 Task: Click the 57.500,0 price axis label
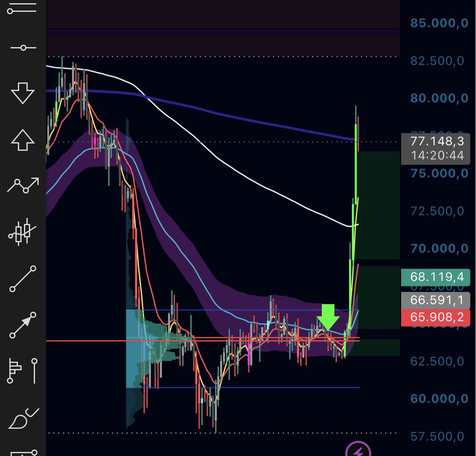pos(437,436)
